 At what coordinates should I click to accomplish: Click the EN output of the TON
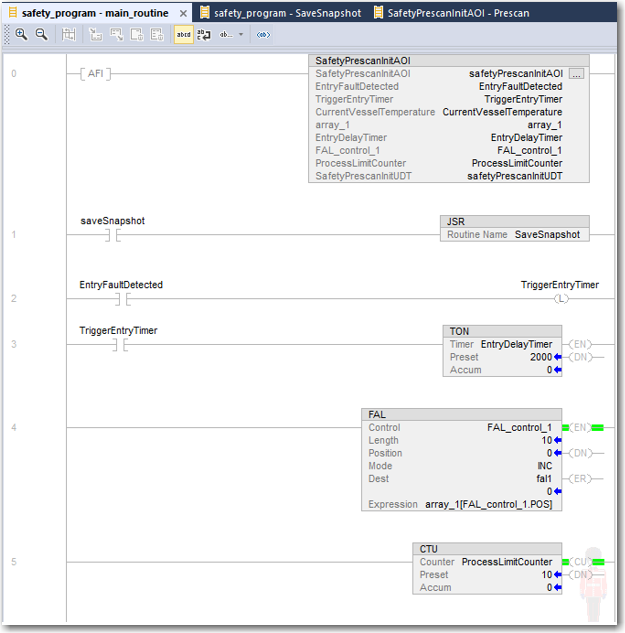click(580, 344)
